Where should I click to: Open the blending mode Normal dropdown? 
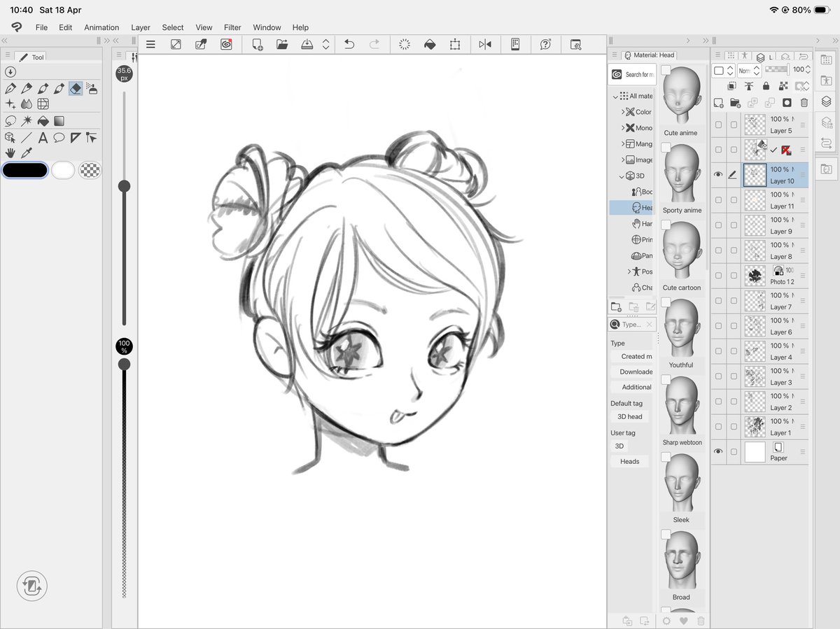tap(749, 71)
